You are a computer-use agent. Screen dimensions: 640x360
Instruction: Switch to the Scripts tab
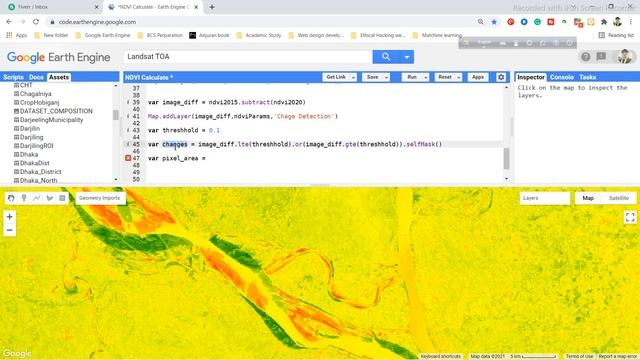[x=13, y=77]
